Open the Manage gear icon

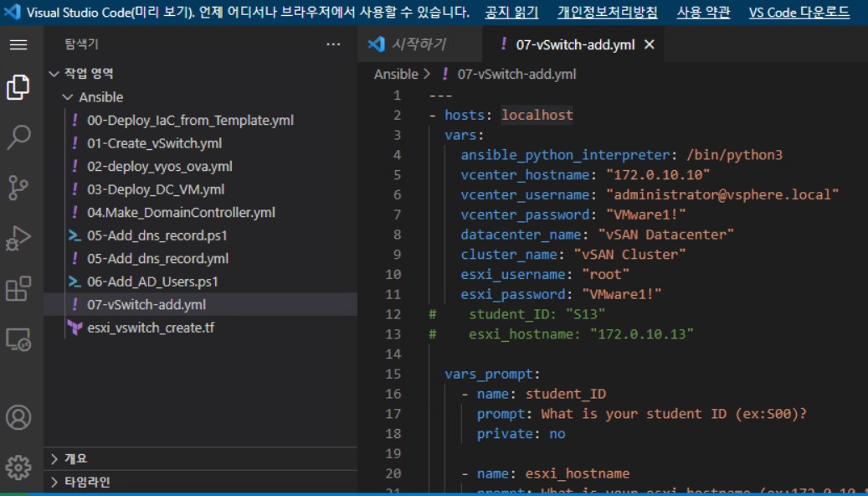(18, 468)
